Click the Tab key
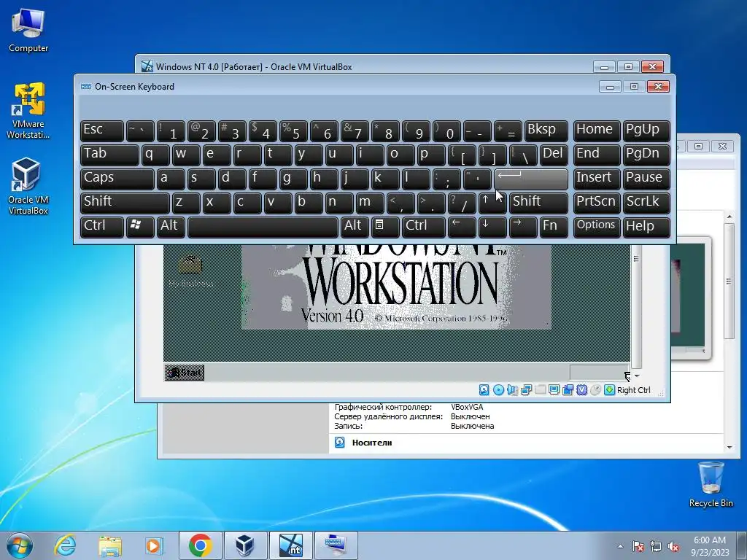Viewport: 747px width, 560px height. [x=109, y=155]
